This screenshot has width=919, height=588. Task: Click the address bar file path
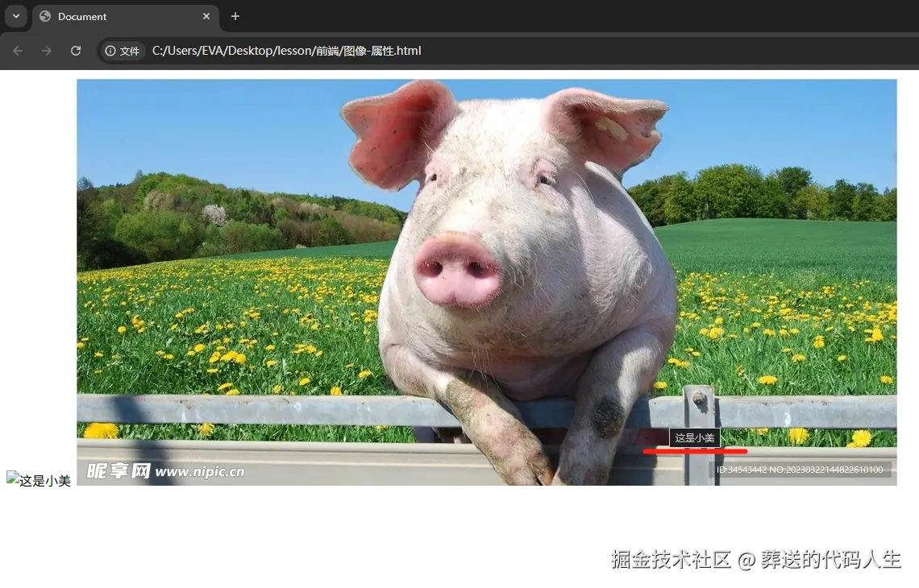(287, 51)
